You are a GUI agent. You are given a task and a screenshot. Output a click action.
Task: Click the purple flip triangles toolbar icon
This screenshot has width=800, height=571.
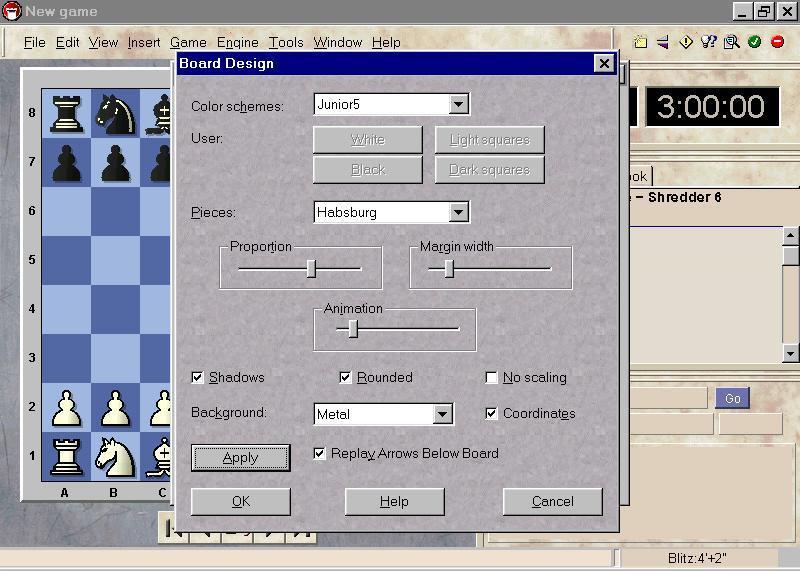pyautogui.click(x=662, y=42)
